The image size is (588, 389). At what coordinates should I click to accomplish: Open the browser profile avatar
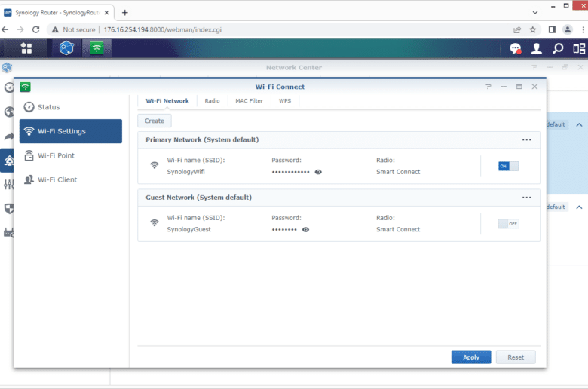(x=568, y=29)
